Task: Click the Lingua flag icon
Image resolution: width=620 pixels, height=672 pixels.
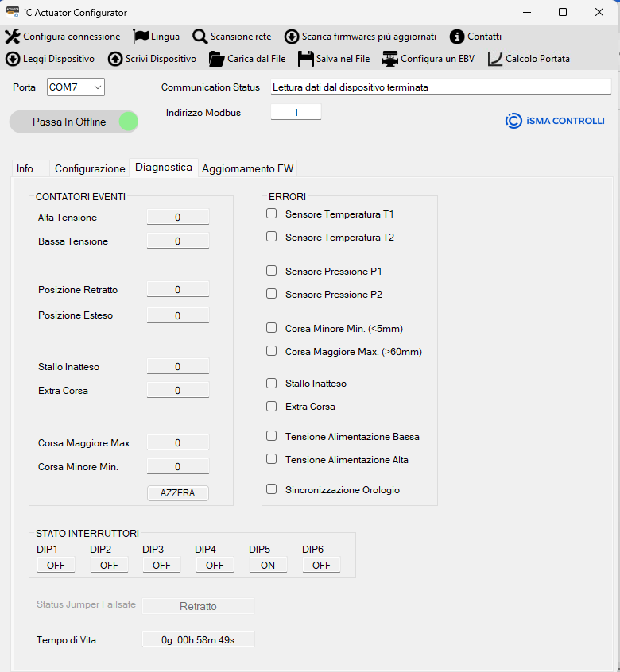Action: (141, 37)
